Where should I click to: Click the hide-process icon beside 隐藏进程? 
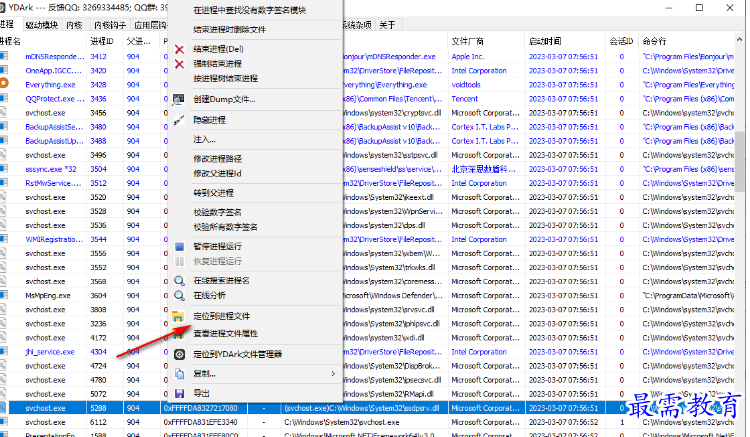coord(179,120)
